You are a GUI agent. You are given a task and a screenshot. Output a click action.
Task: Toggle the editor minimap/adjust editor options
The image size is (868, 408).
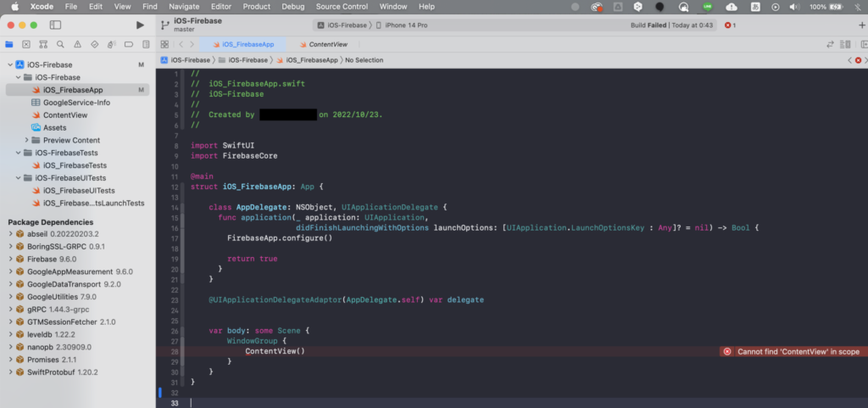(x=846, y=44)
